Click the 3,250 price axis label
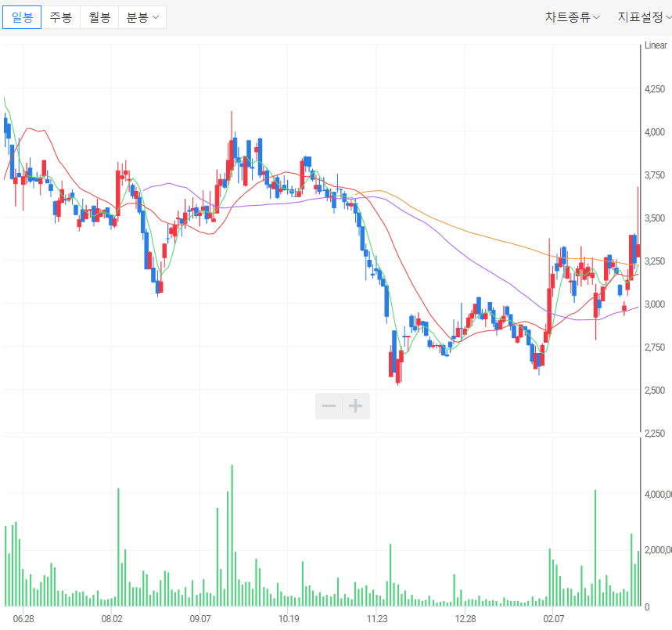The height and width of the screenshot is (630, 672). (x=655, y=261)
